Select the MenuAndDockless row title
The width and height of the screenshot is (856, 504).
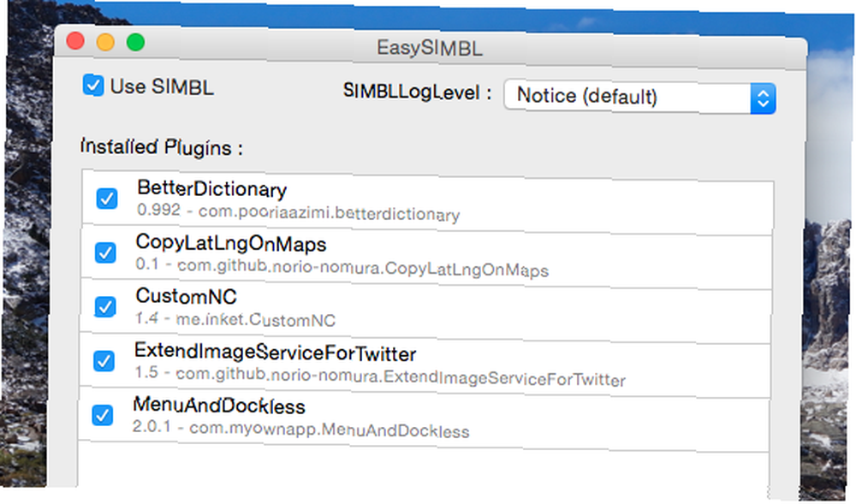click(x=219, y=406)
